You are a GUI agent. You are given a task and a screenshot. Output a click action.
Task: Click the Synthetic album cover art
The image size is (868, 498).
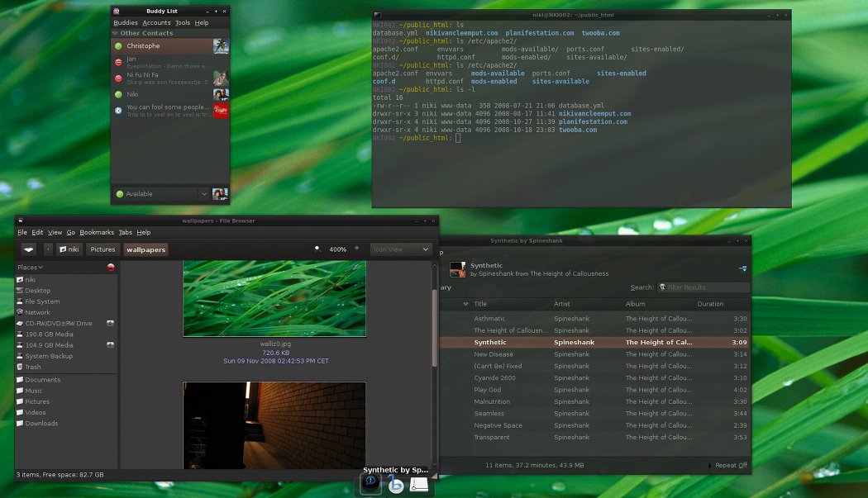[456, 269]
